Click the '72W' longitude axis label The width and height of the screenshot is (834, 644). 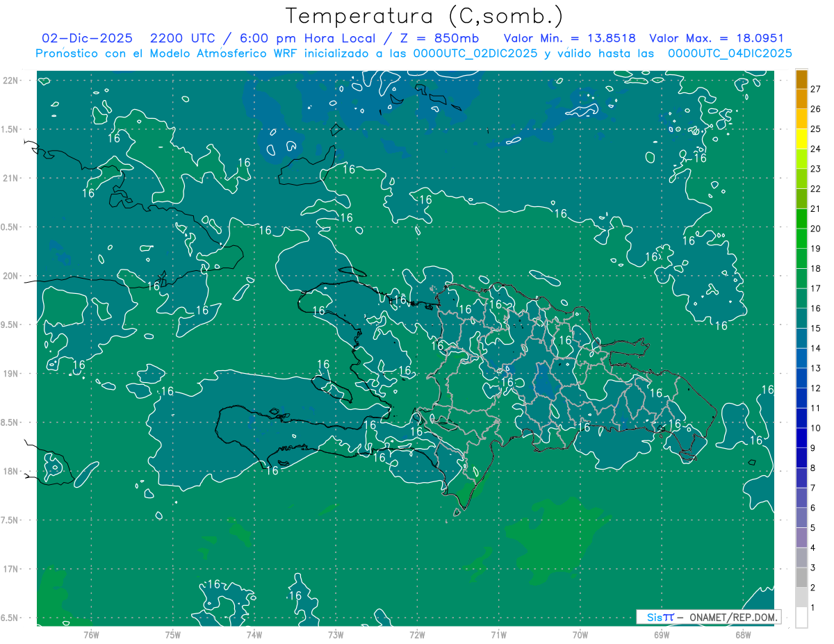pos(418,634)
